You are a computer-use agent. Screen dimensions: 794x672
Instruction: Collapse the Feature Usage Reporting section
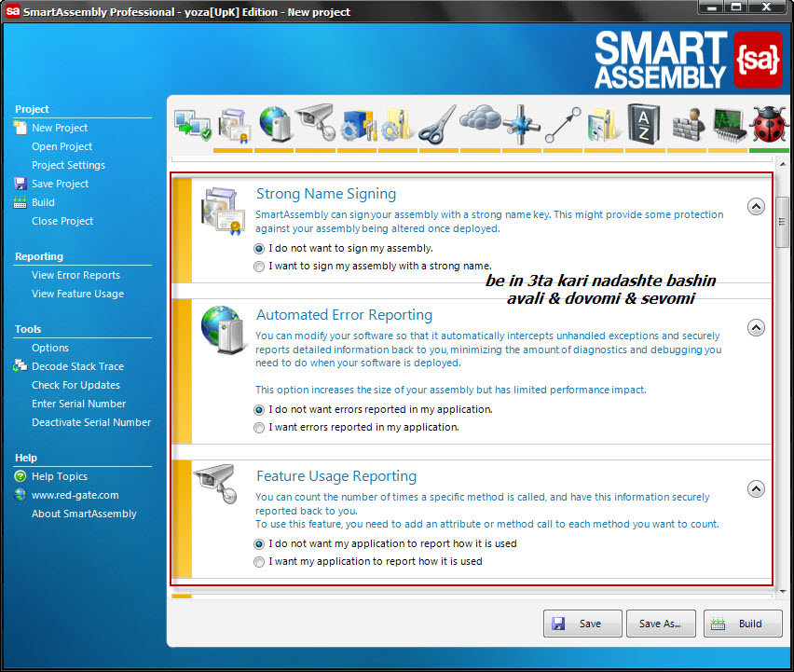[756, 488]
